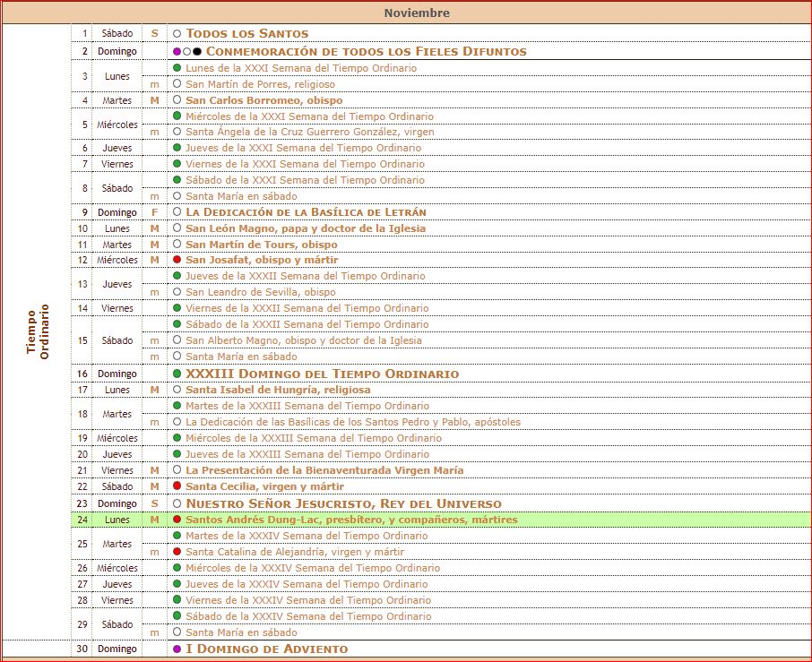Image resolution: width=812 pixels, height=662 pixels.
Task: Open Santa Isabel de Hungría, religiosa
Action: click(278, 390)
